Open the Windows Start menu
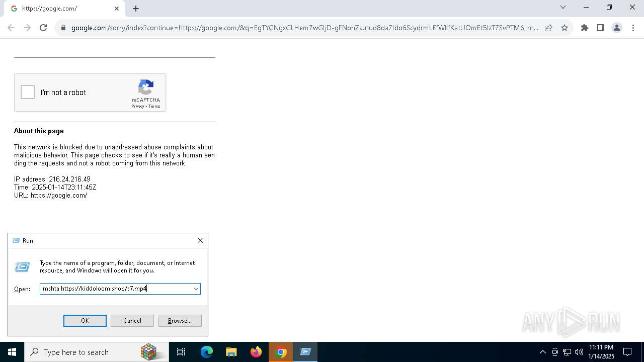The height and width of the screenshot is (362, 644). tap(12, 352)
